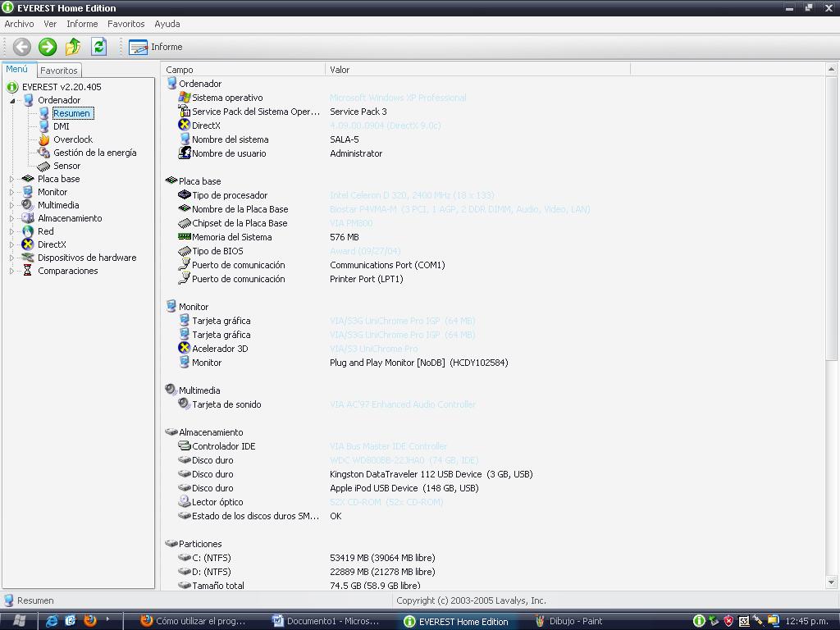Switch to Dibujo - Paint taskbar button
Image resolution: width=840 pixels, height=630 pixels.
[x=571, y=622]
